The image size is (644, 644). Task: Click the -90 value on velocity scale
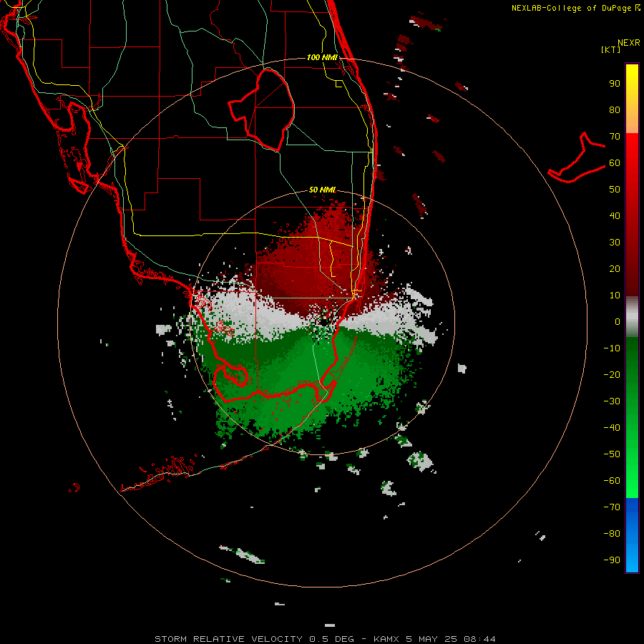point(612,560)
